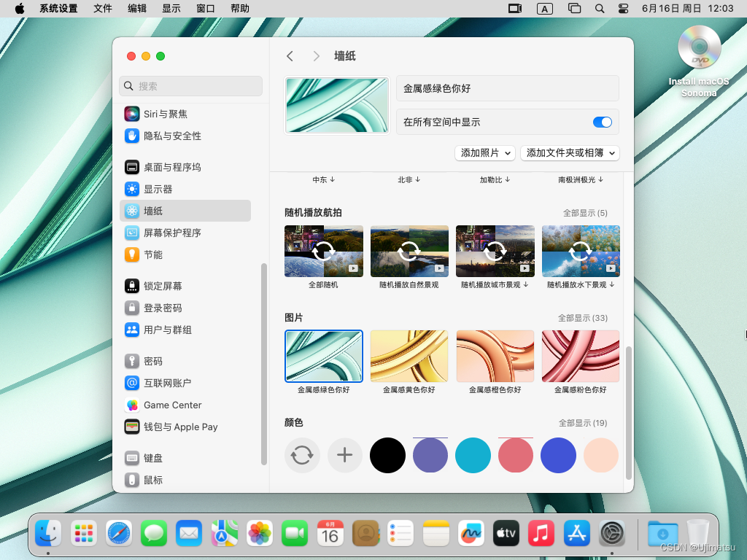Open Launchpad from the Dock
The width and height of the screenshot is (747, 560).
click(84, 533)
